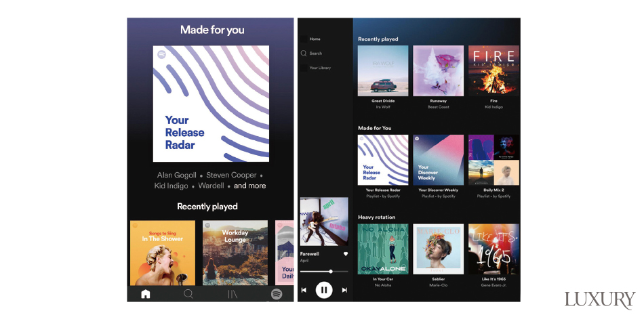
Task: Open the Workday Lounge playlist cover
Action: coord(235,253)
